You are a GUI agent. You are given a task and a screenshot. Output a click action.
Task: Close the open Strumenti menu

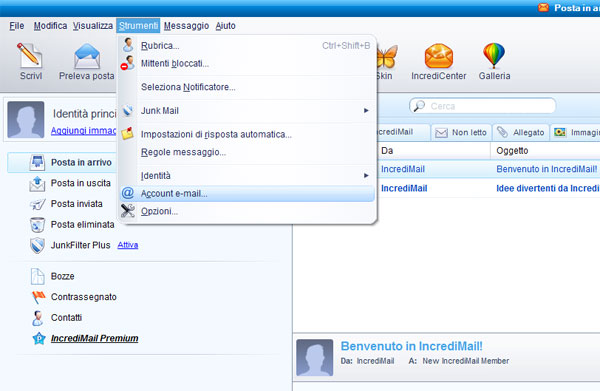(138, 26)
